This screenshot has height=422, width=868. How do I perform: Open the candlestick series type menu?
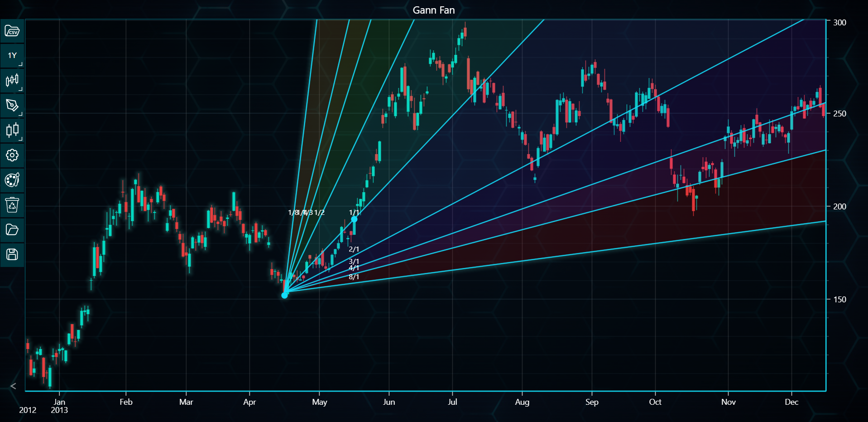pos(12,81)
